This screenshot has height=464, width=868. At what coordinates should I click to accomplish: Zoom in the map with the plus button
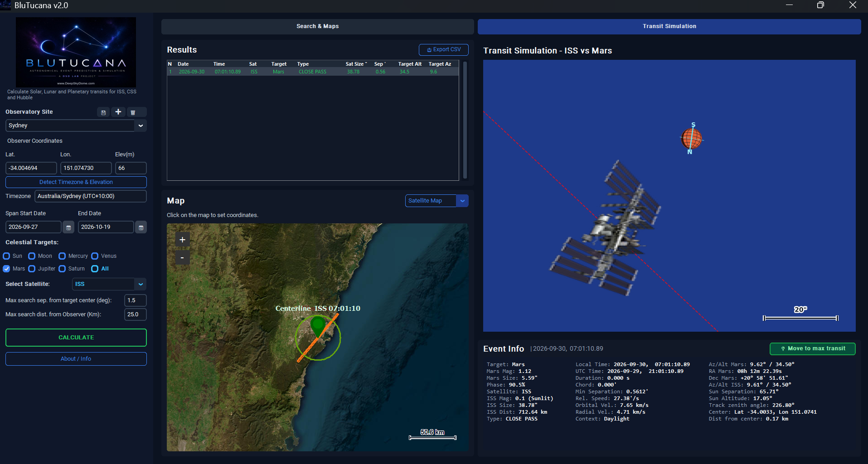coord(182,240)
